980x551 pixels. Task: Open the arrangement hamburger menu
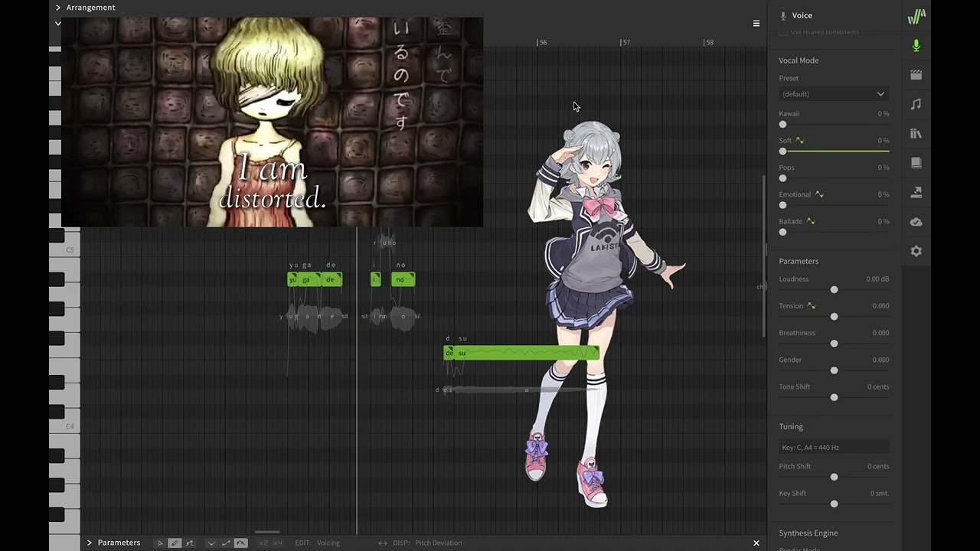pyautogui.click(x=756, y=24)
